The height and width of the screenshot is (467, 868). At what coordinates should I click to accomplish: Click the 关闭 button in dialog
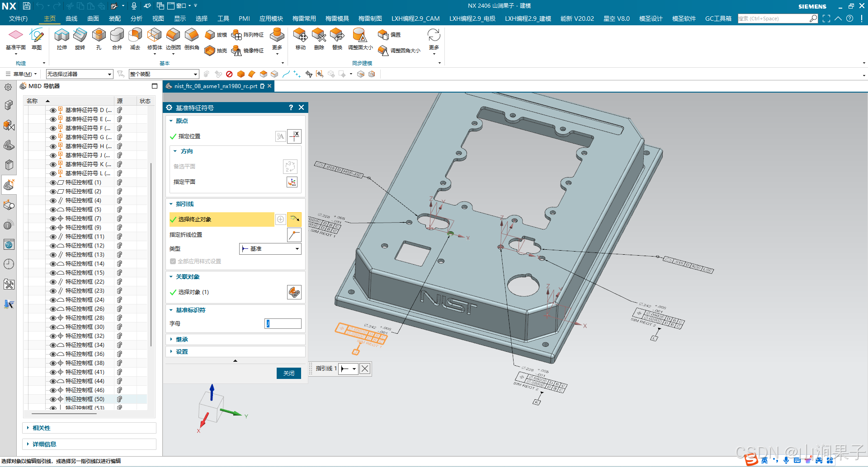pyautogui.click(x=289, y=373)
